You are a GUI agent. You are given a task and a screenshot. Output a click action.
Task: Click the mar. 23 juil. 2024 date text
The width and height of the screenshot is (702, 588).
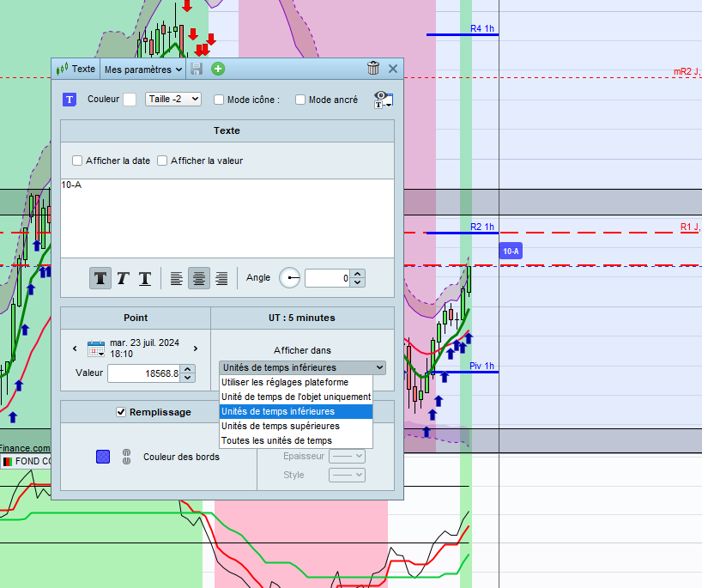(144, 342)
